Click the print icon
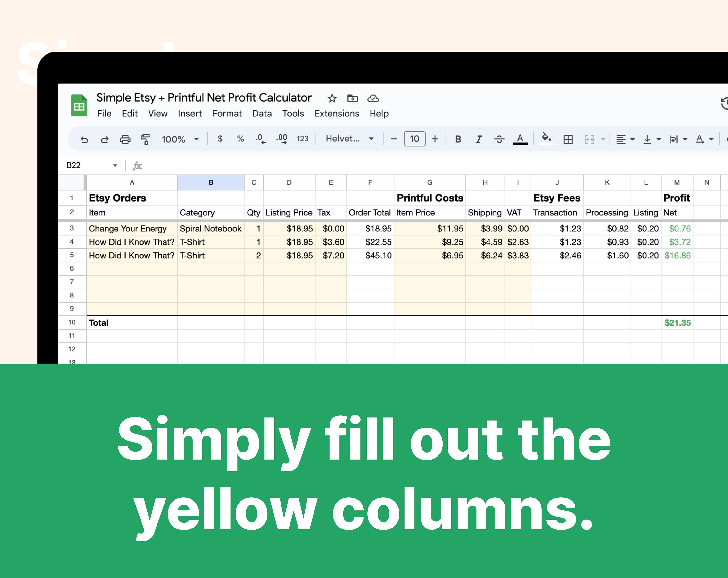728x578 pixels. click(125, 139)
